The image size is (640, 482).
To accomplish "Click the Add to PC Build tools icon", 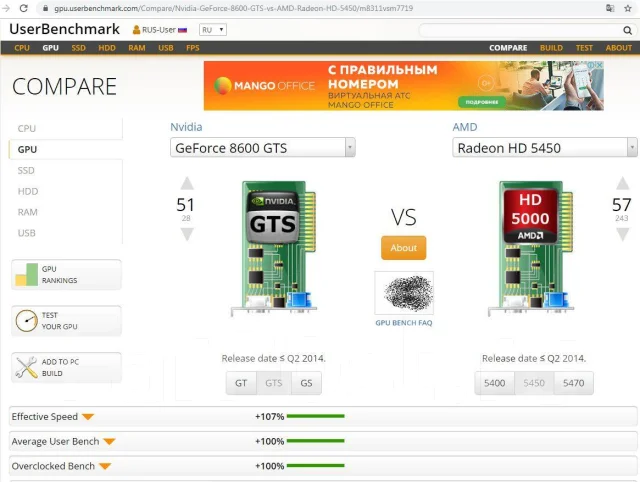I will [x=27, y=367].
